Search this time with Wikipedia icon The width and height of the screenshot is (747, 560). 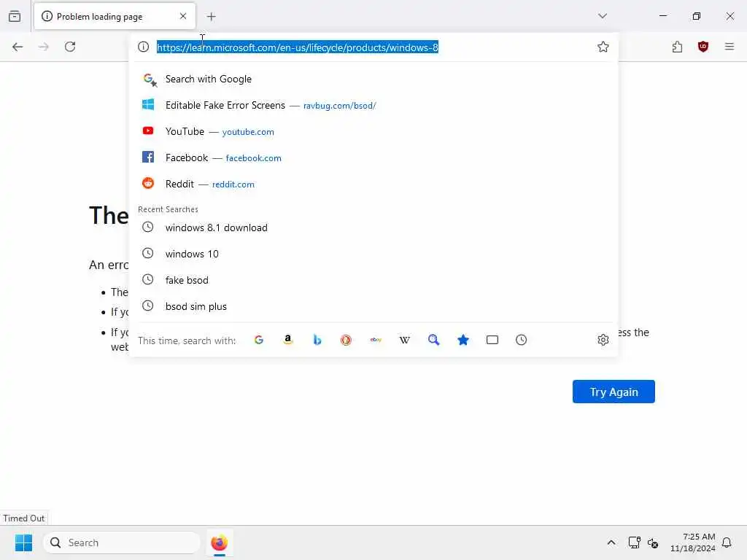point(404,340)
